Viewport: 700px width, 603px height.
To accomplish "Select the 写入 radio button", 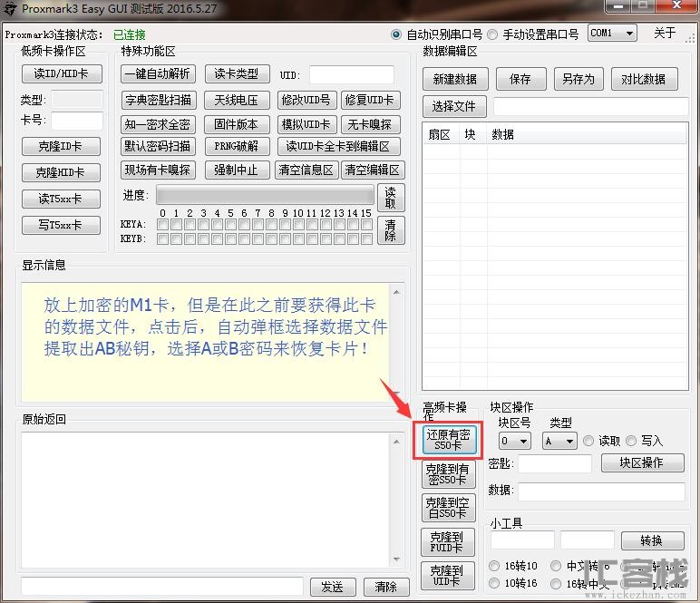I will click(631, 441).
